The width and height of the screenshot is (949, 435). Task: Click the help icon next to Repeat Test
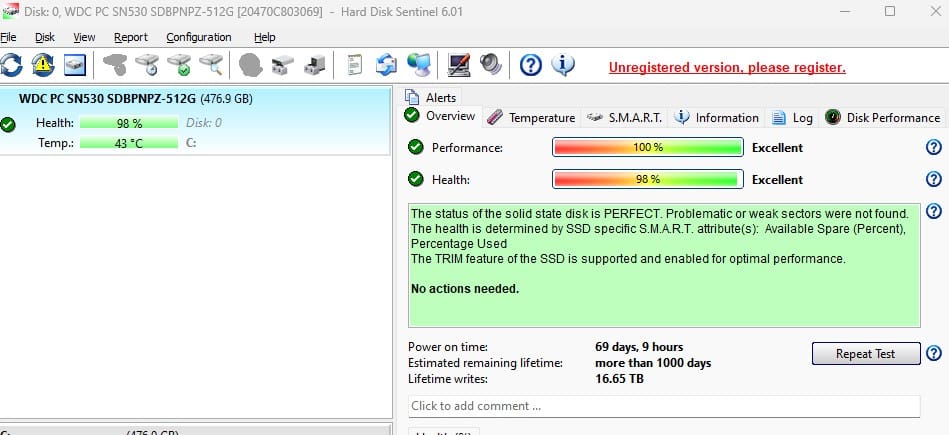[934, 354]
